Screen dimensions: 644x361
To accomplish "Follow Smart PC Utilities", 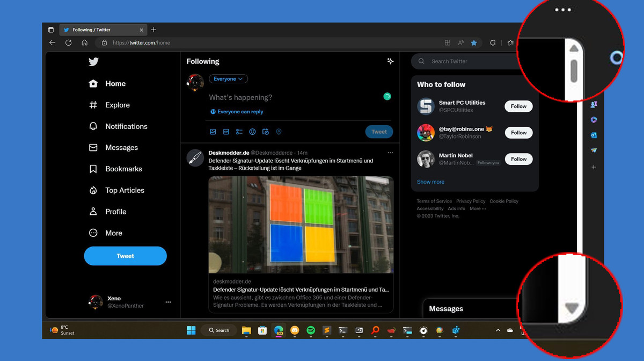I will click(x=518, y=106).
